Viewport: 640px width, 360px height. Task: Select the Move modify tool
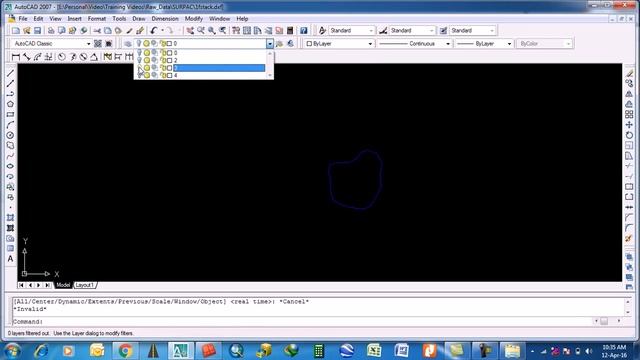pos(629,125)
